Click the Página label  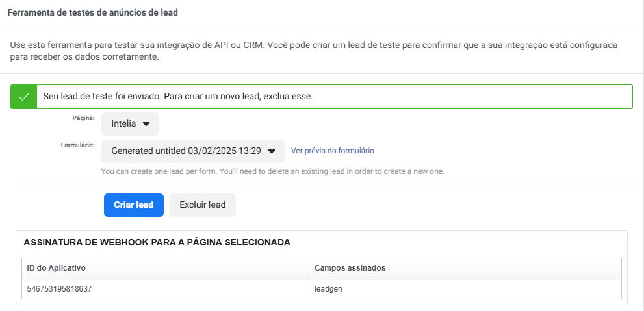pyautogui.click(x=84, y=118)
